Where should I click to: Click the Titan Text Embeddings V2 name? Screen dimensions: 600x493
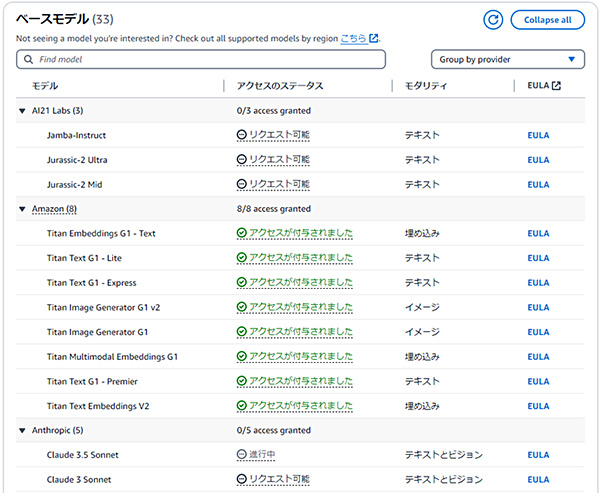[x=98, y=406]
